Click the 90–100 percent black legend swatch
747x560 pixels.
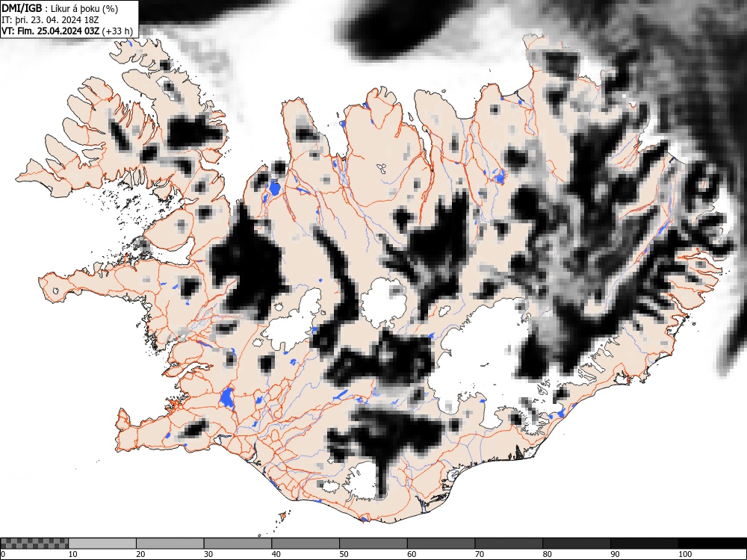[x=644, y=544]
